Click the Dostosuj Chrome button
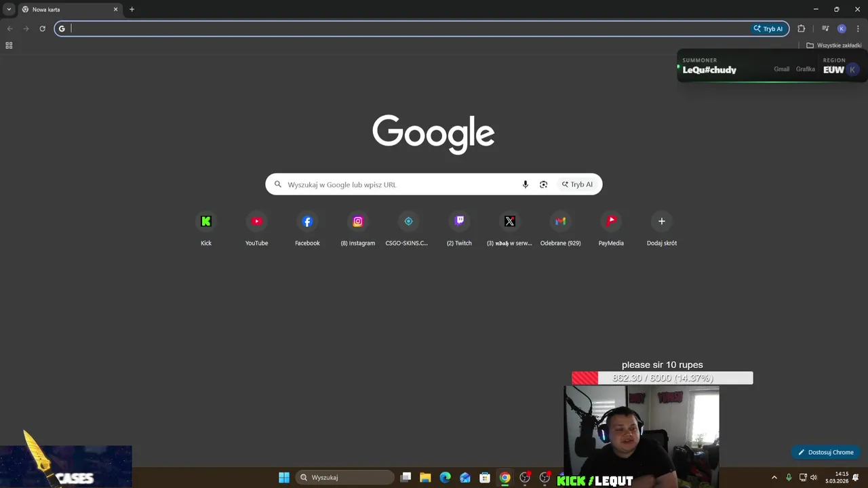 point(825,452)
